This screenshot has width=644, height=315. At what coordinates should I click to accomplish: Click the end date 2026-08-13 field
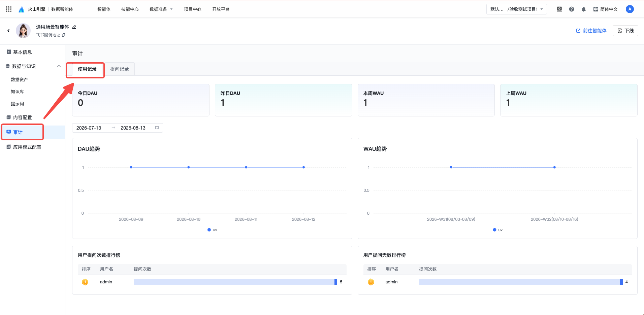[x=133, y=128]
